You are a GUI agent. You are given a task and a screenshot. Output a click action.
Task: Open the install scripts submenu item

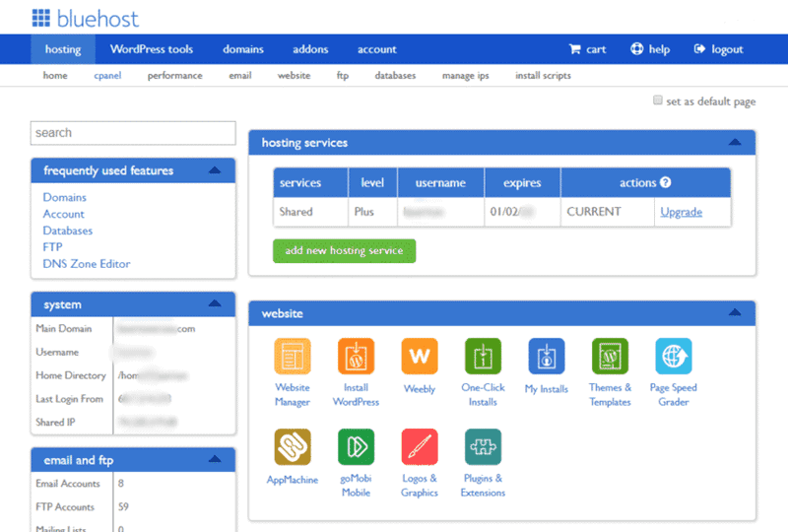[x=544, y=76]
